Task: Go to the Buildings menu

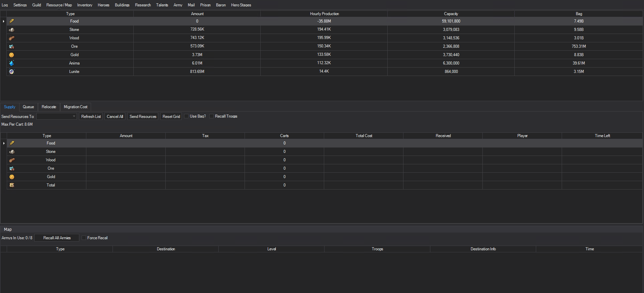Action: click(122, 5)
